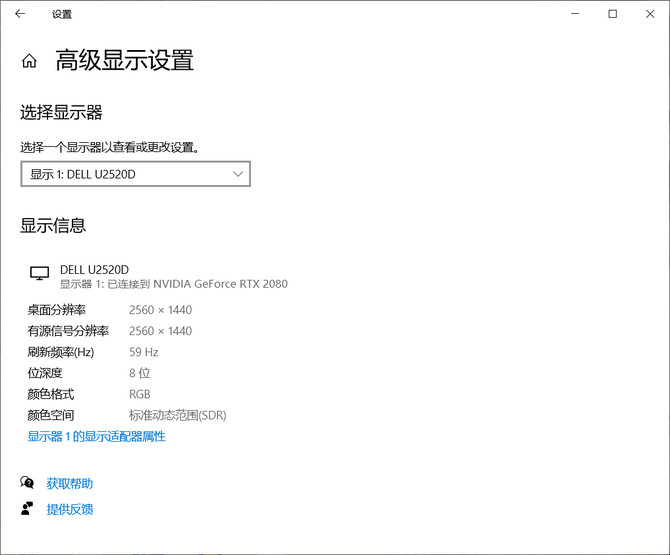Click the monitor icon beside DELL U2520D
This screenshot has height=555, width=670.
pyautogui.click(x=39, y=273)
